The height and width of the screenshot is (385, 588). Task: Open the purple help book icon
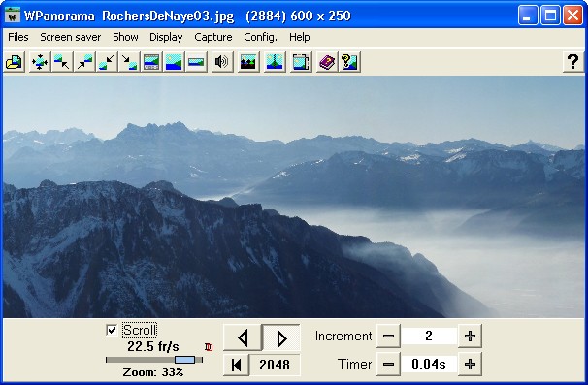[327, 62]
